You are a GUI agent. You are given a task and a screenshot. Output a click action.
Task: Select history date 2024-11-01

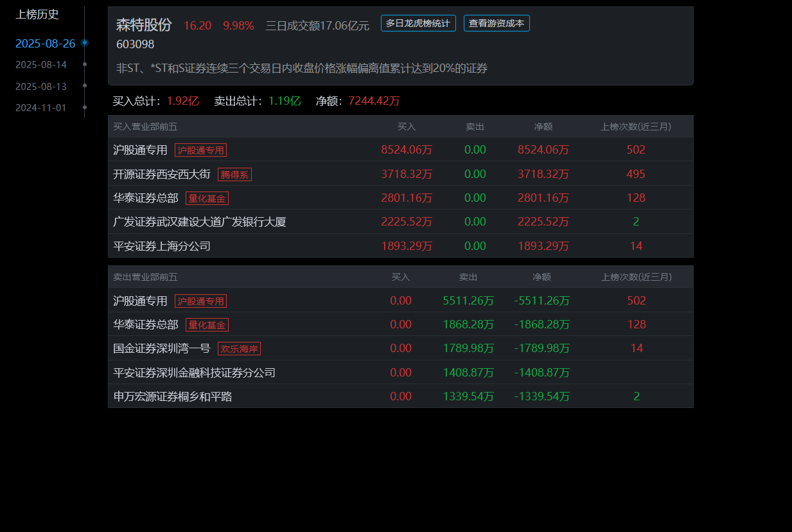tap(41, 108)
